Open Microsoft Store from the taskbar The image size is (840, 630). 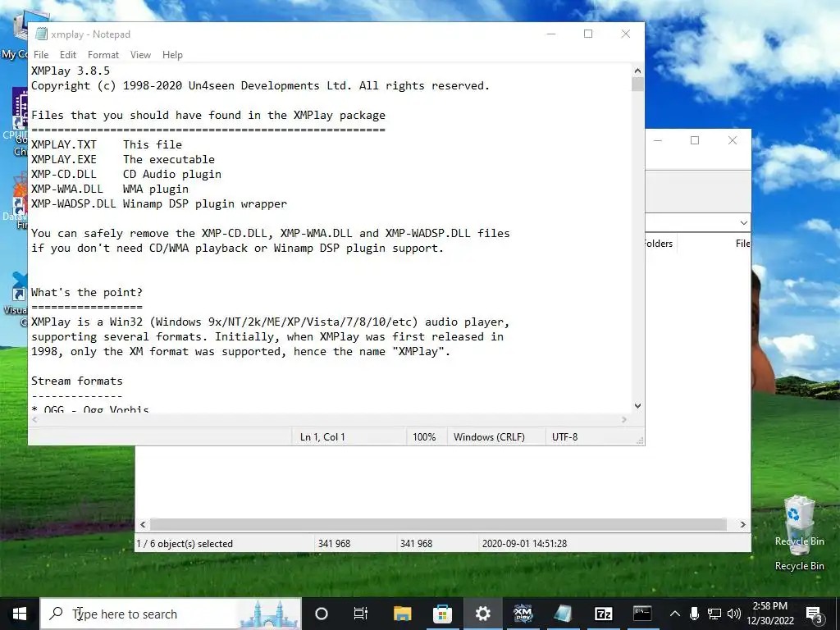[x=442, y=614]
